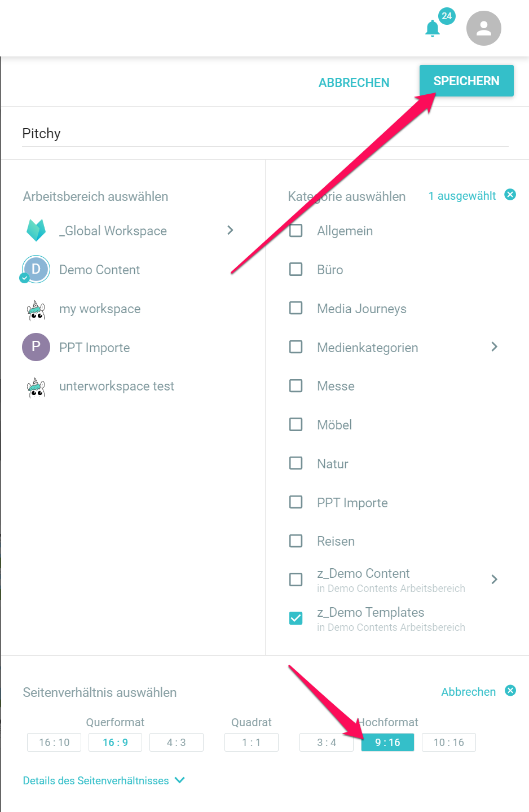This screenshot has height=812, width=529.
Task: Select the unterworkspace test workspace
Action: pyautogui.click(x=117, y=387)
